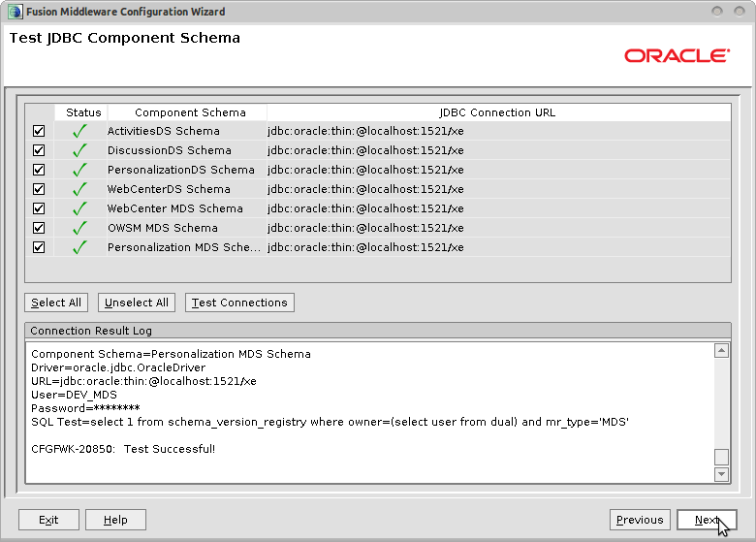The height and width of the screenshot is (542, 756).
Task: Click the JDBC URL in the Personalization MDS row
Action: point(365,247)
